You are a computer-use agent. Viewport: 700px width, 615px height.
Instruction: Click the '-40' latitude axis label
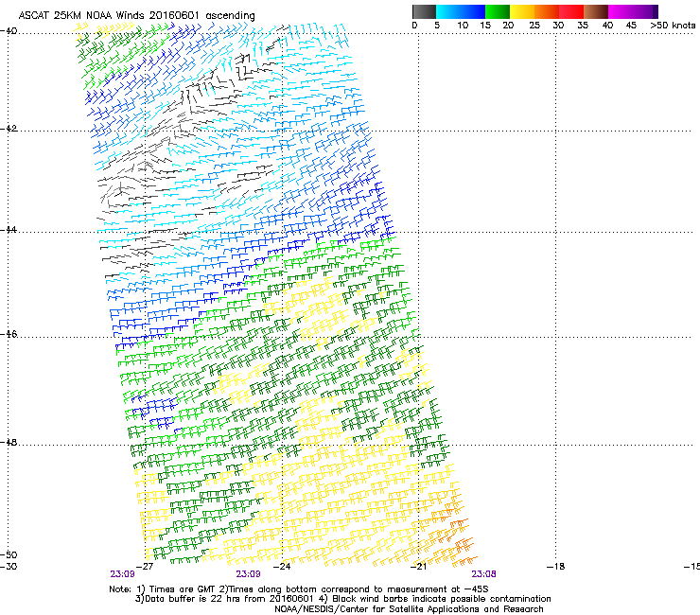click(x=9, y=31)
